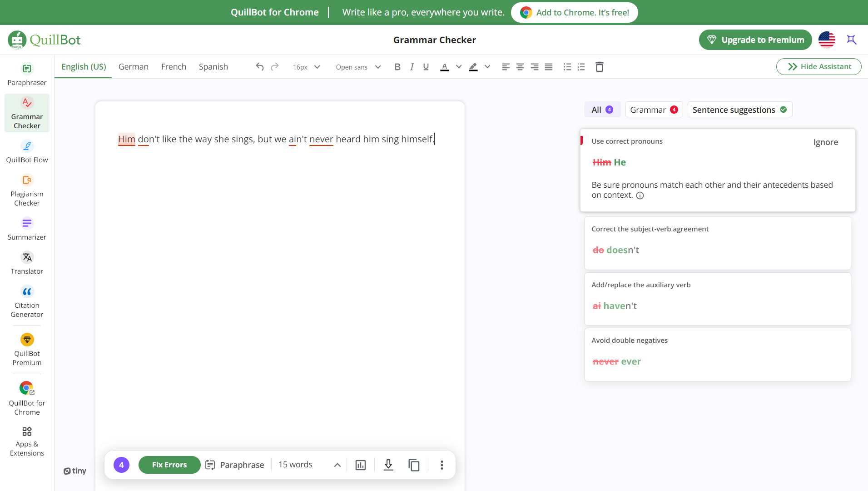This screenshot has height=491, width=868.
Task: Apply highlight color marker
Action: [473, 67]
